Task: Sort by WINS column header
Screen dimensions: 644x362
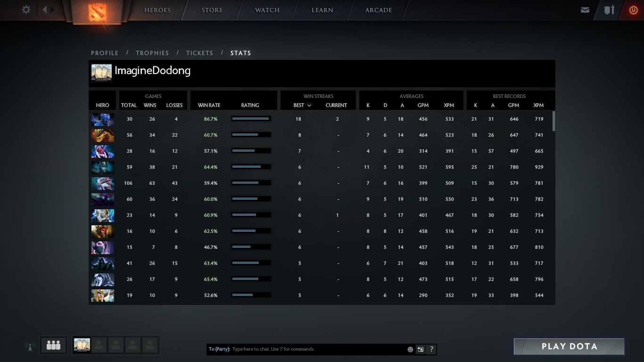Action: 150,105
